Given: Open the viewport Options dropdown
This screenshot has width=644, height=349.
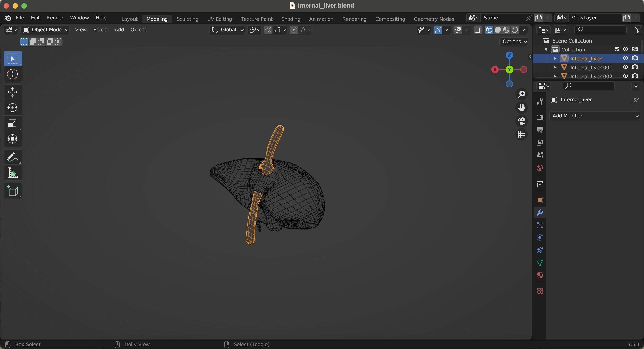Looking at the screenshot, I should pos(515,42).
